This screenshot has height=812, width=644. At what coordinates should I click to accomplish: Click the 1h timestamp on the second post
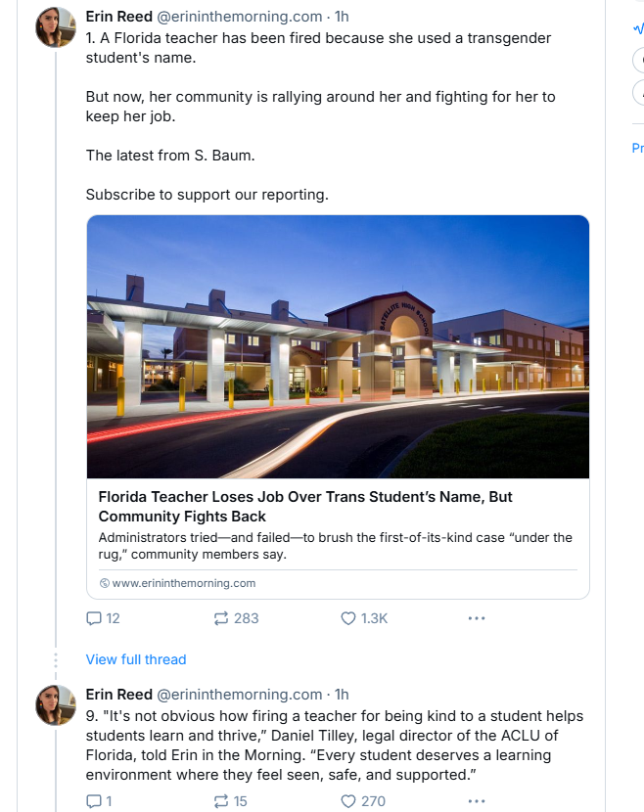(x=342, y=695)
